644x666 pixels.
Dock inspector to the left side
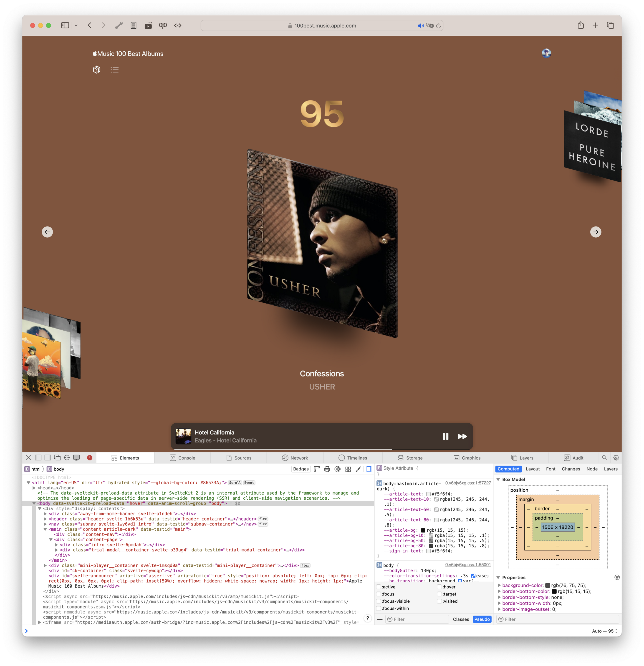[x=38, y=458]
